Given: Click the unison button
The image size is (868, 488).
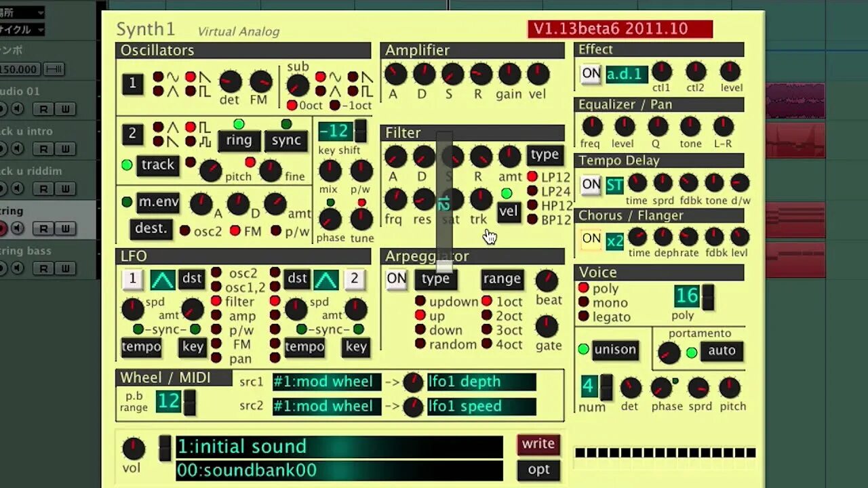Looking at the screenshot, I should coord(615,350).
